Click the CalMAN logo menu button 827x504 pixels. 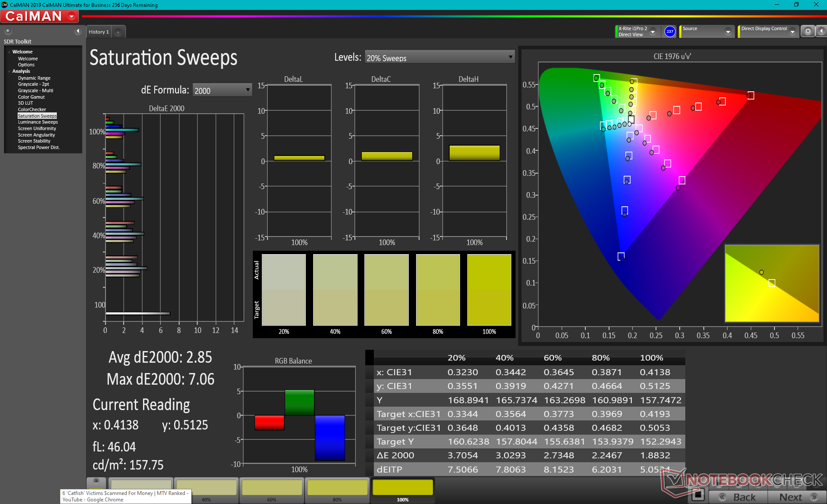pos(40,16)
